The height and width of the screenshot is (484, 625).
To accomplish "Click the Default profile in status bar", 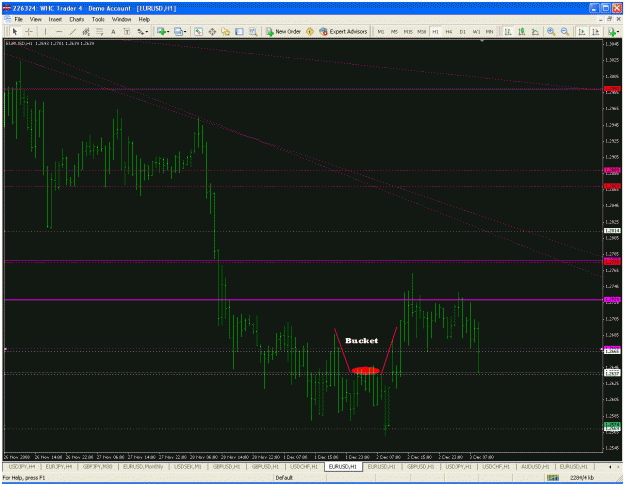I will (284, 478).
